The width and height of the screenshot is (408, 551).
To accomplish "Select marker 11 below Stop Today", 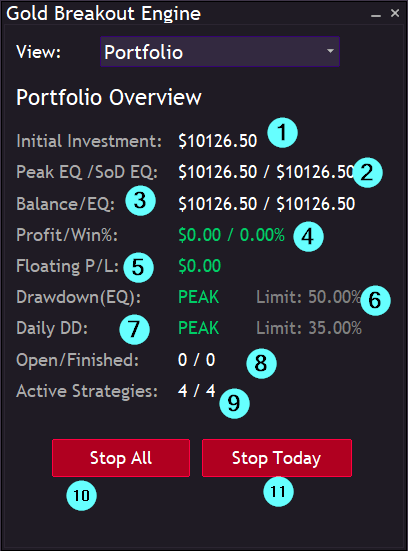I will 278,492.
